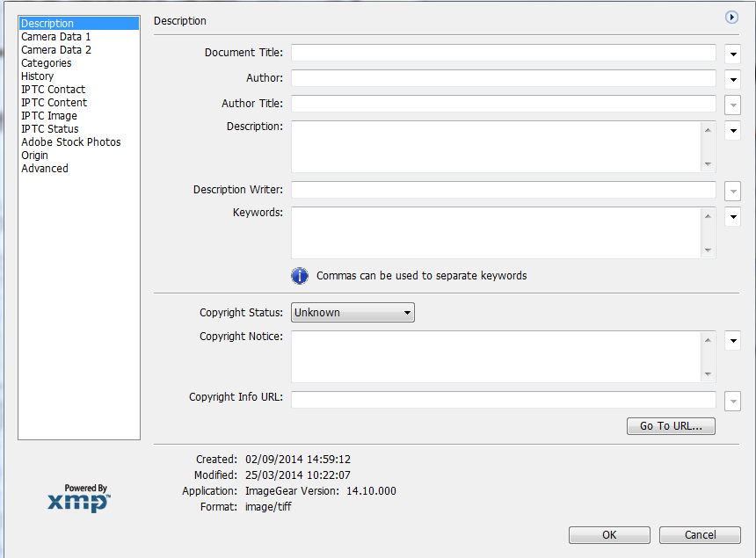Screen dimensions: 756x558
Task: Select Camera Data 1 in the sidebar
Action: coord(56,37)
